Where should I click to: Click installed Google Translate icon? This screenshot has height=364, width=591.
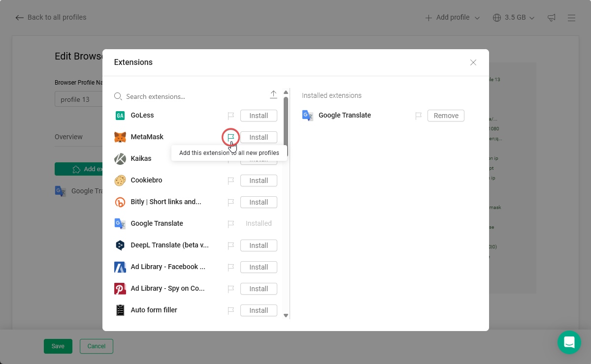(x=308, y=116)
